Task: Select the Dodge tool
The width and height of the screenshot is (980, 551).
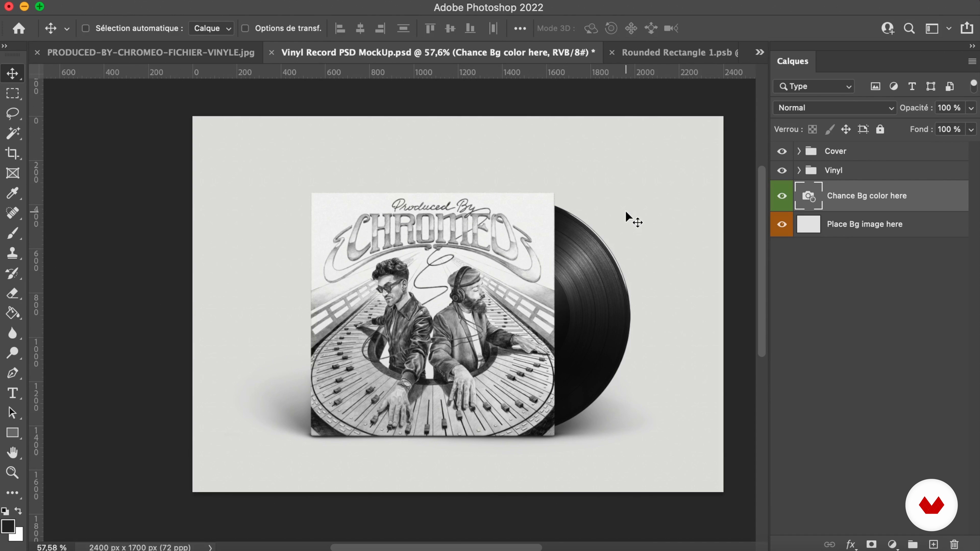Action: (x=12, y=353)
